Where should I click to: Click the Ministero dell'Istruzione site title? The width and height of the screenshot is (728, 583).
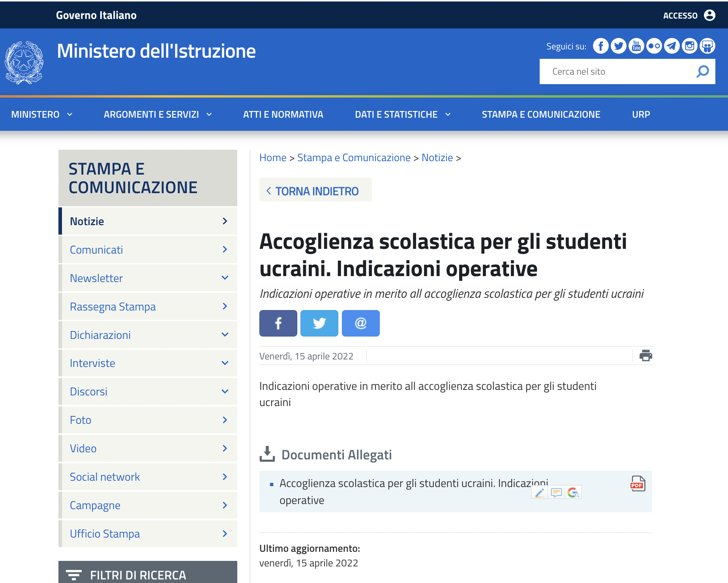click(156, 51)
